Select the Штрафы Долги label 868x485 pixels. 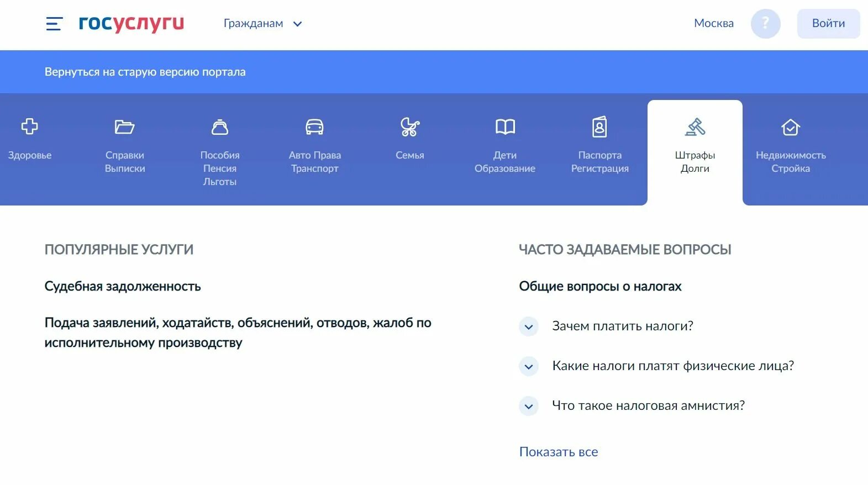[695, 162]
